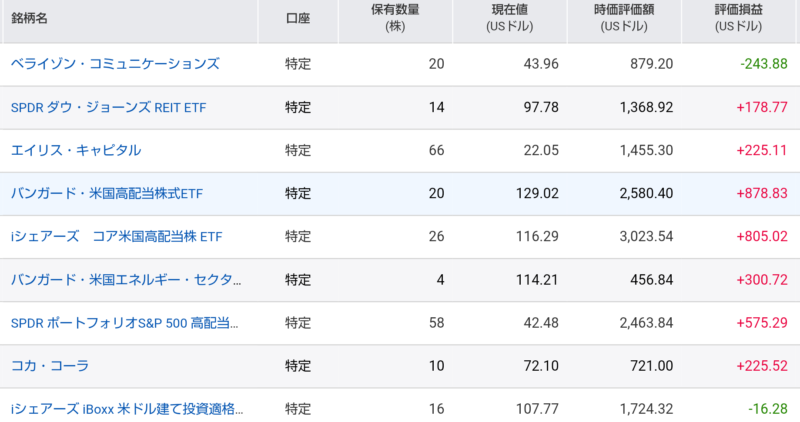Select the 3,023.54 market value cell
The image size is (800, 422).
click(x=646, y=236)
